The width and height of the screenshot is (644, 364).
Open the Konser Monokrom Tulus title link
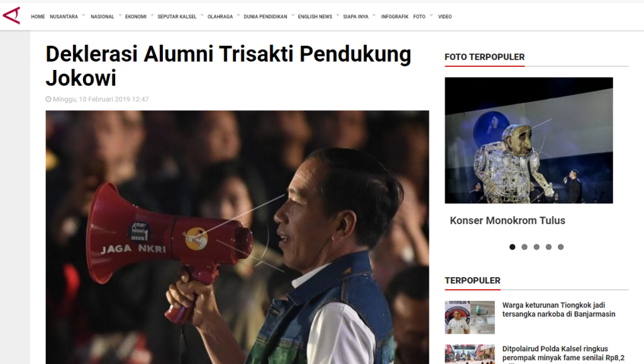[x=508, y=220]
